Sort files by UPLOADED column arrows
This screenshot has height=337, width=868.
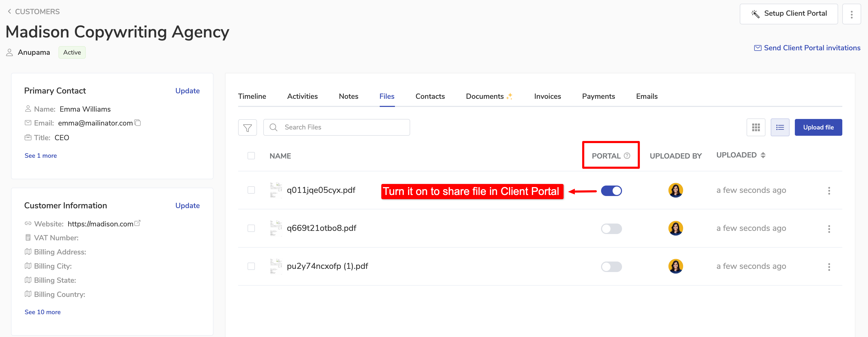pos(763,155)
